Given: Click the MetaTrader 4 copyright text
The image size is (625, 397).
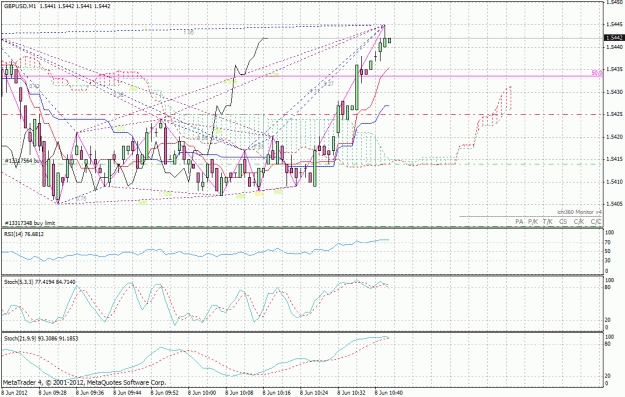Looking at the screenshot, I should coord(84,383).
